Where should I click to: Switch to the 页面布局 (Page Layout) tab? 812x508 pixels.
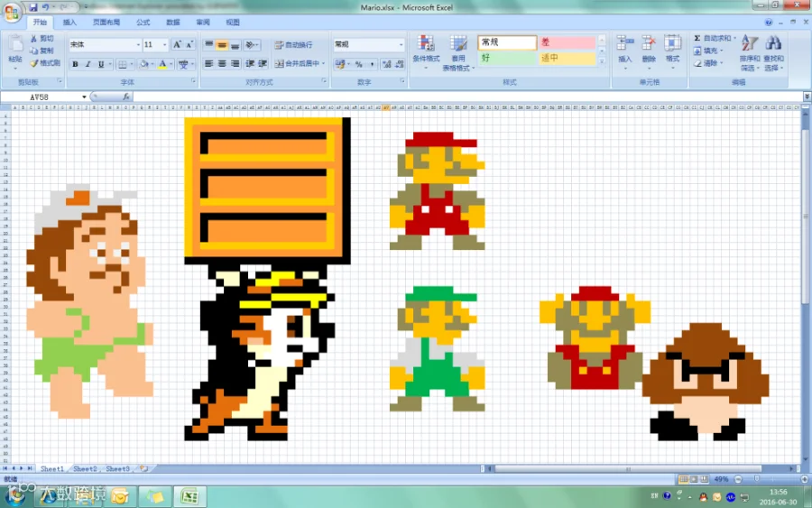click(x=106, y=23)
